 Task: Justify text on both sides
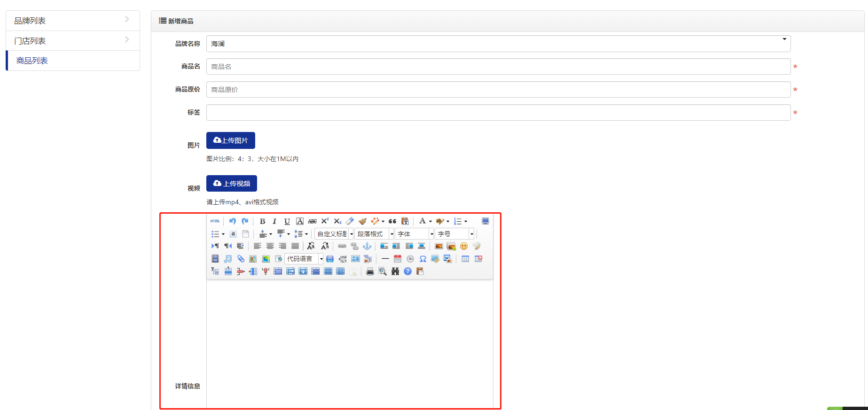(295, 246)
